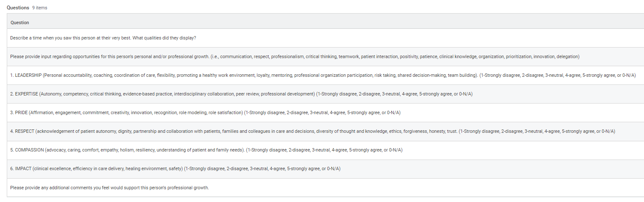Click the rating scale text in the LEADERSHIP row
Viewport: 644px width, 202px height.
point(558,75)
